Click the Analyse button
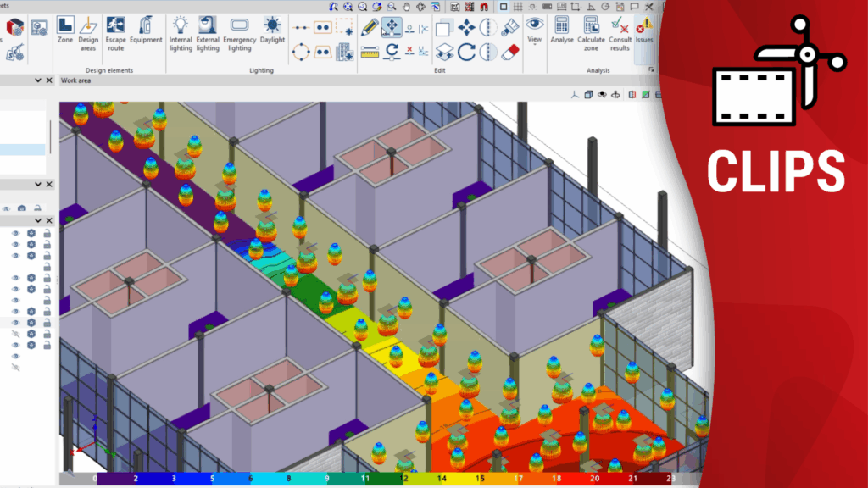 pos(561,32)
